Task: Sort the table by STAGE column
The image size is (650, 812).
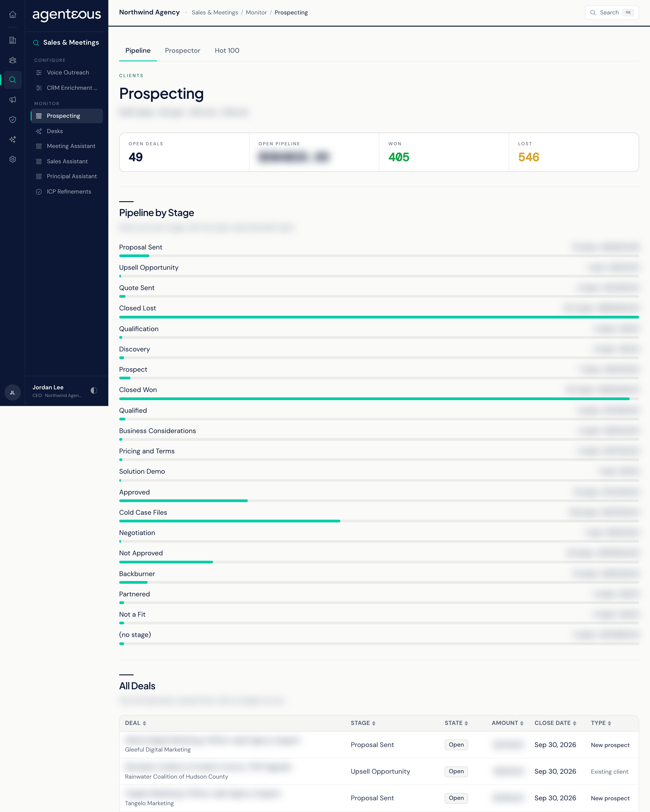Action: (x=363, y=723)
